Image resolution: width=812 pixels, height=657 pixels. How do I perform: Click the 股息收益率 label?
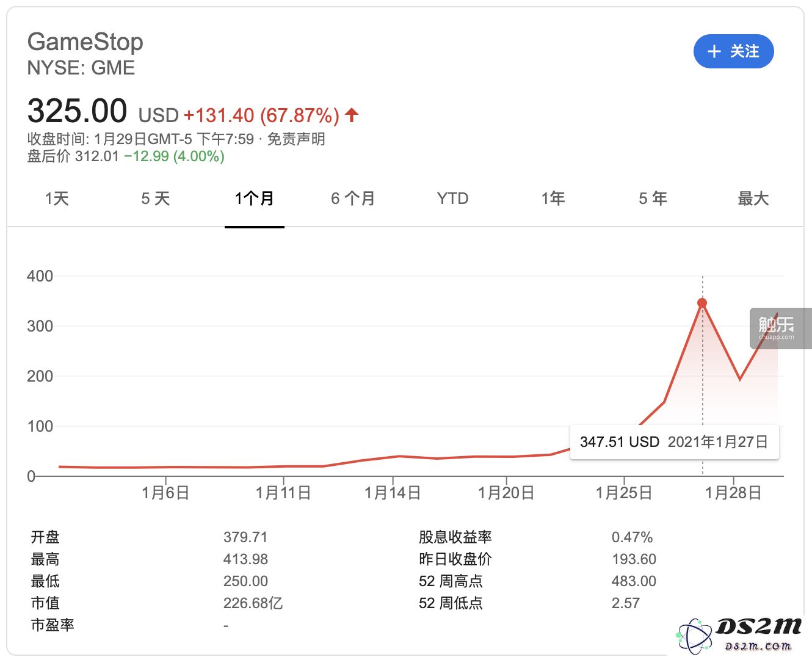coord(455,537)
